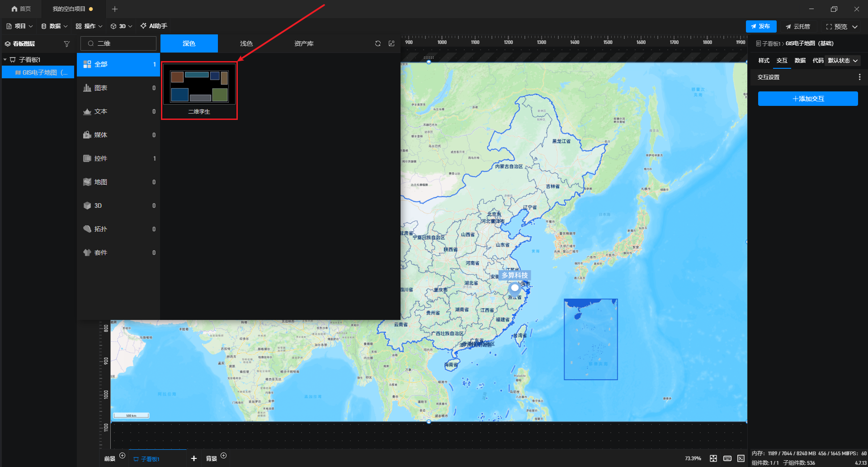Select the 拓扑 topology category

(x=118, y=229)
